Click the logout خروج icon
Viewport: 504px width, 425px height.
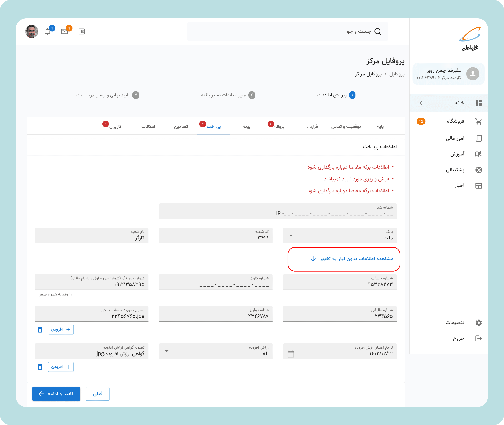(x=478, y=338)
